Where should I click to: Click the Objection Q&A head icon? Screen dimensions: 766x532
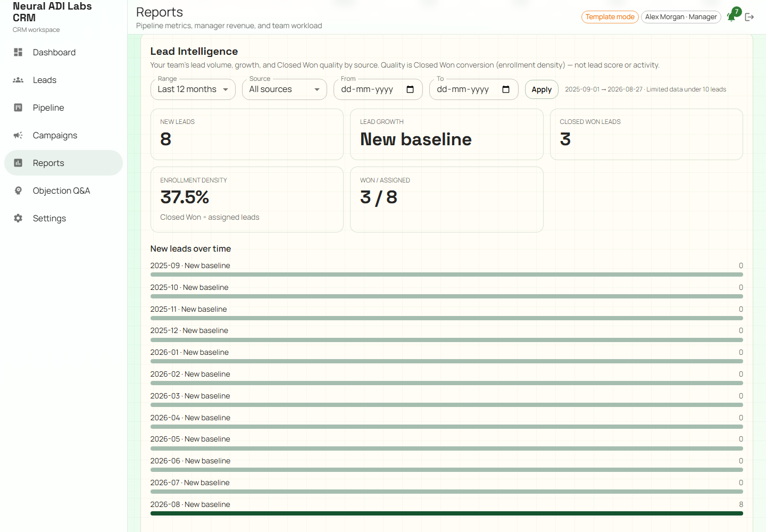[18, 190]
